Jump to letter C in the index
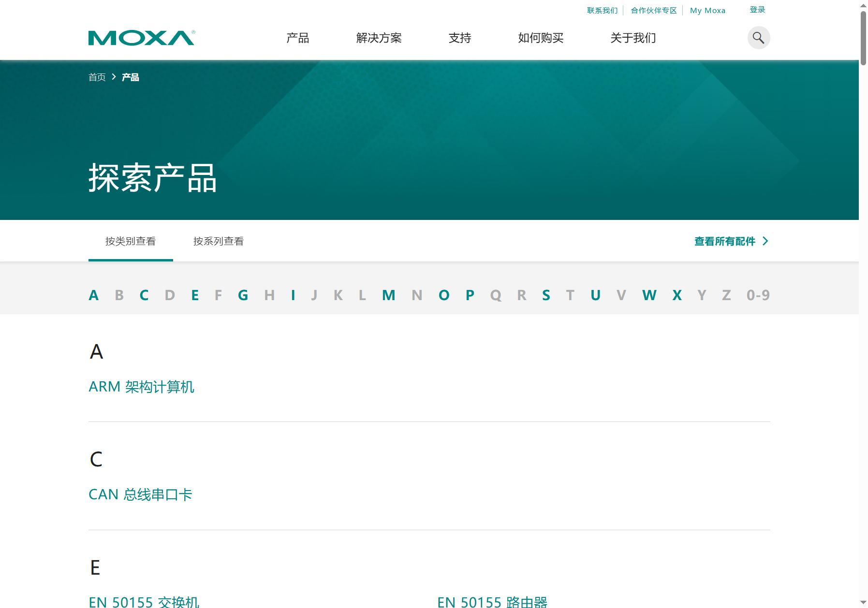This screenshot has height=608, width=868. [x=144, y=295]
